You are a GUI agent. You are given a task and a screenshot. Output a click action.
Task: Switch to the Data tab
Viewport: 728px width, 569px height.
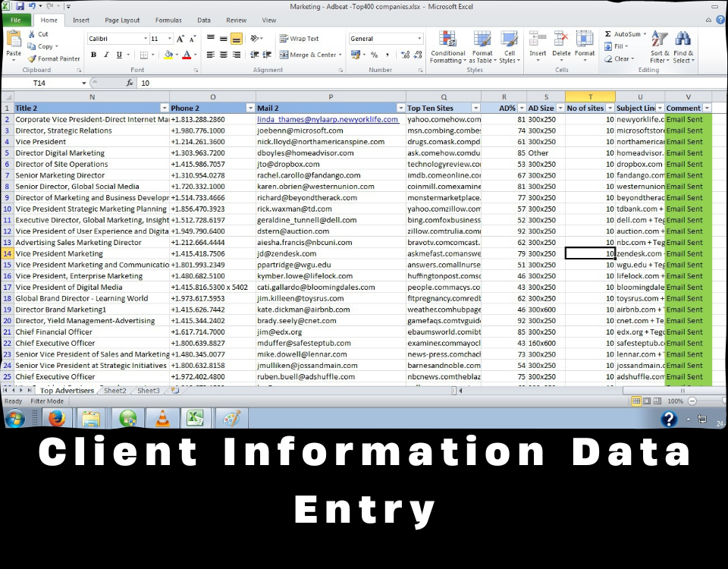coord(203,20)
